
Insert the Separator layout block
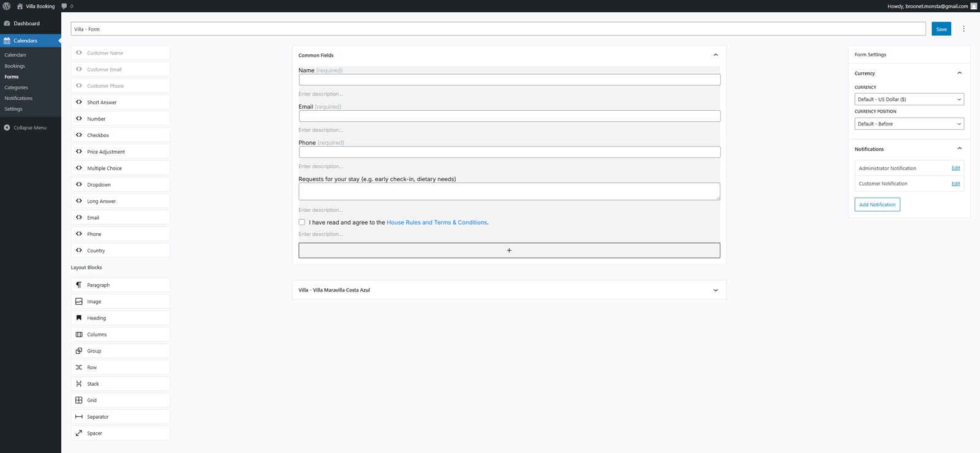pos(120,417)
